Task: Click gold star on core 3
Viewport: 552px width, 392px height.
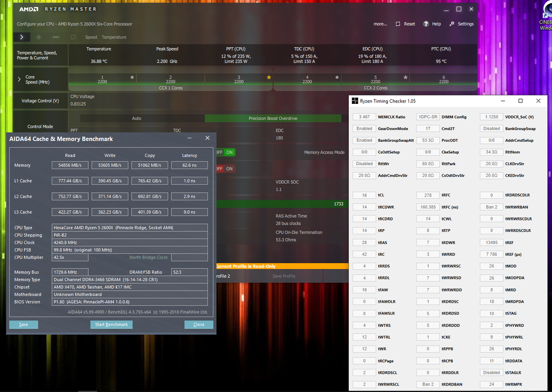Action: coord(269,77)
